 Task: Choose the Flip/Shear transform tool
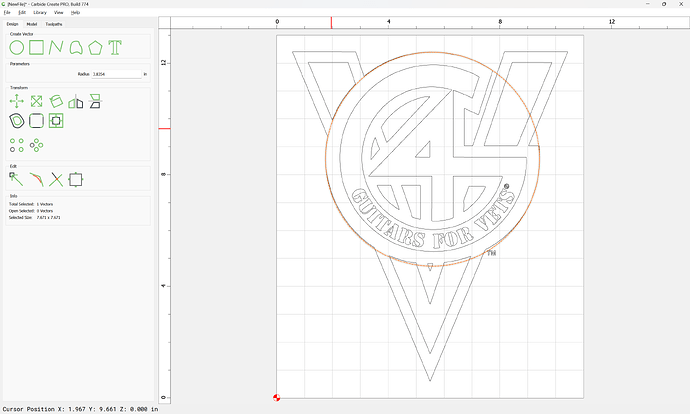click(x=95, y=101)
